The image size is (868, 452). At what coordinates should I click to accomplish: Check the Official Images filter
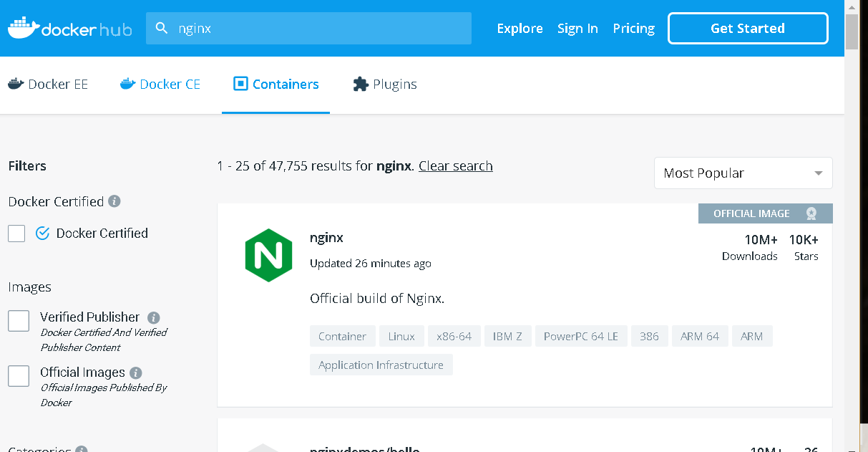point(19,376)
